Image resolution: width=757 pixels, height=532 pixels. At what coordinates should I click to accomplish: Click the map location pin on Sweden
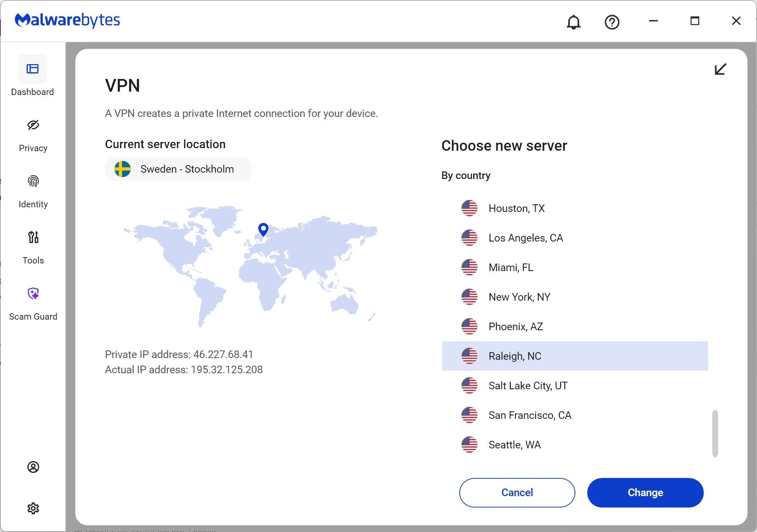263,230
